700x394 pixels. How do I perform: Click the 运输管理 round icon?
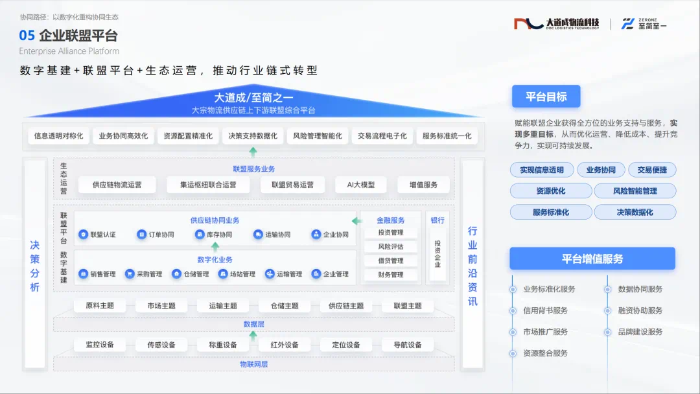[269, 274]
